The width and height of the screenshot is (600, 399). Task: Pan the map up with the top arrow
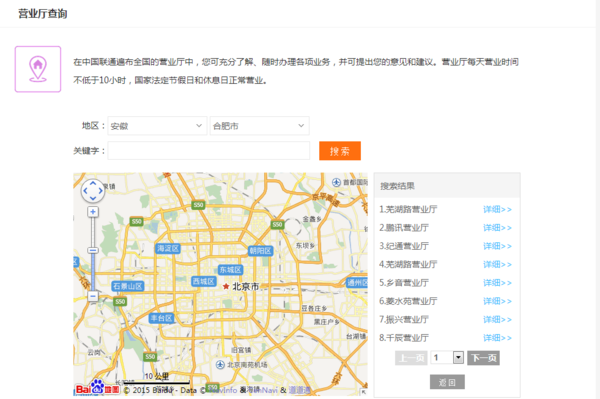(93, 184)
